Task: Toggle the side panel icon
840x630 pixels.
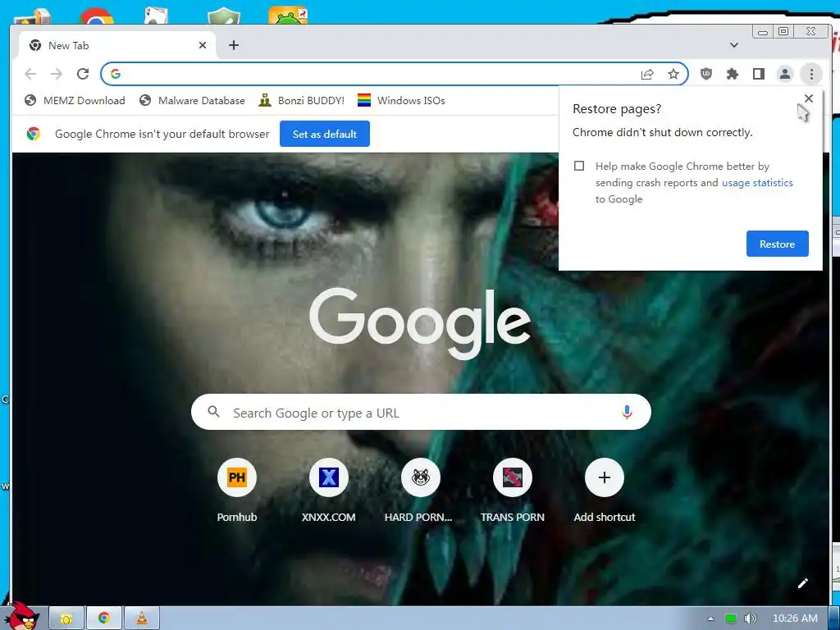Action: click(759, 74)
